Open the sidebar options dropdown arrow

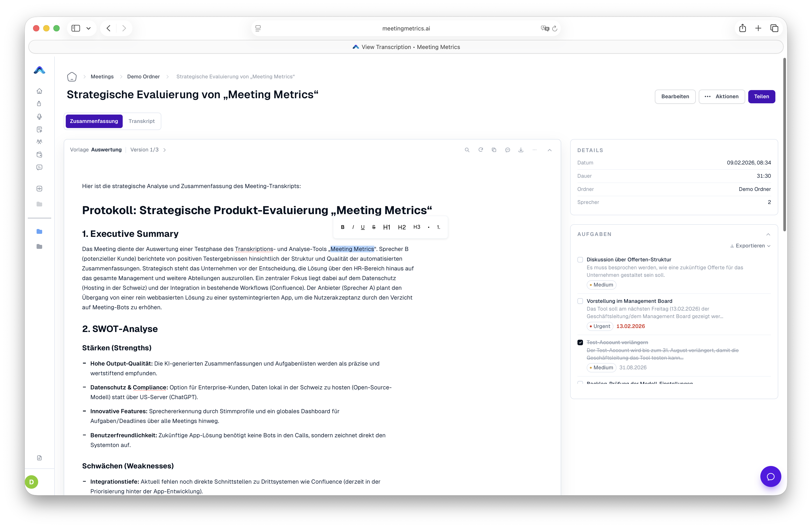(x=88, y=28)
